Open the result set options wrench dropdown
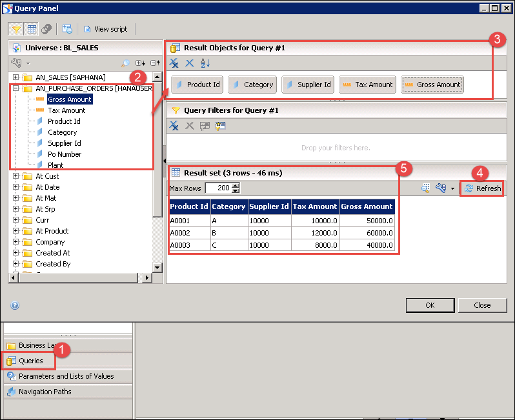515x420 pixels. coord(445,188)
